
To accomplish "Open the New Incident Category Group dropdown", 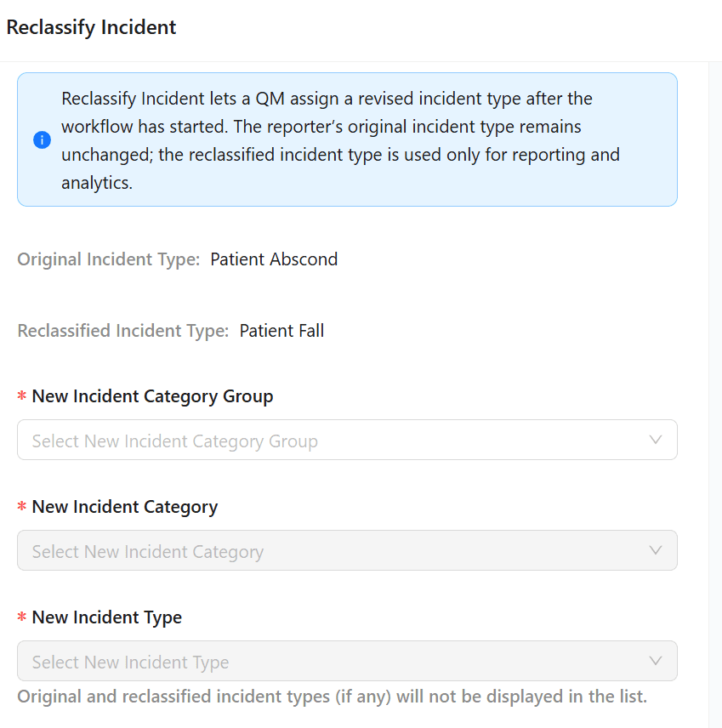I will pyautogui.click(x=340, y=440).
